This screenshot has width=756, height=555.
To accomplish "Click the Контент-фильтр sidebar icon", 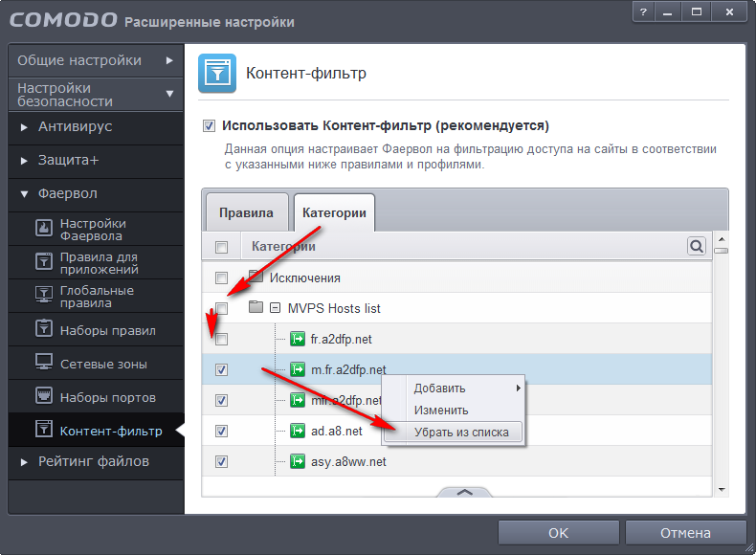I will tap(44, 429).
